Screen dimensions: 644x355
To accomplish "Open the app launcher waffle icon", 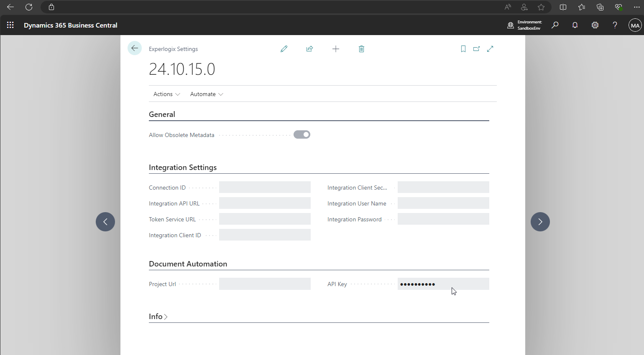I will [x=10, y=25].
